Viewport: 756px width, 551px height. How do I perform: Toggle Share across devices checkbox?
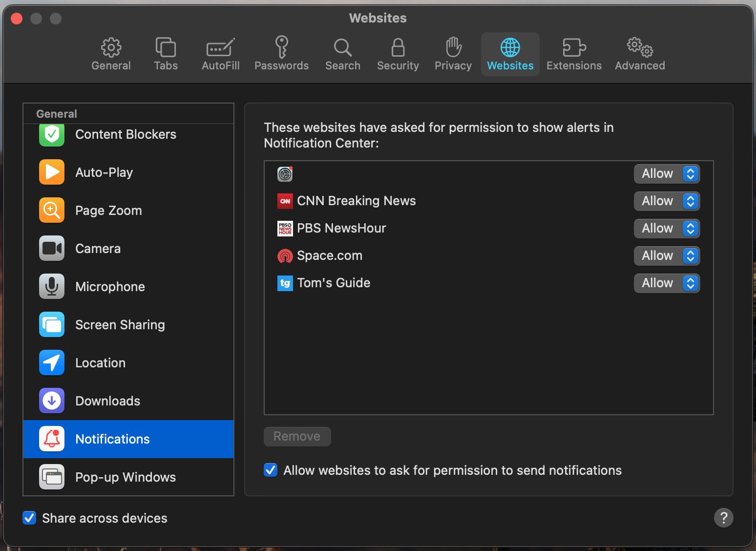(x=29, y=518)
